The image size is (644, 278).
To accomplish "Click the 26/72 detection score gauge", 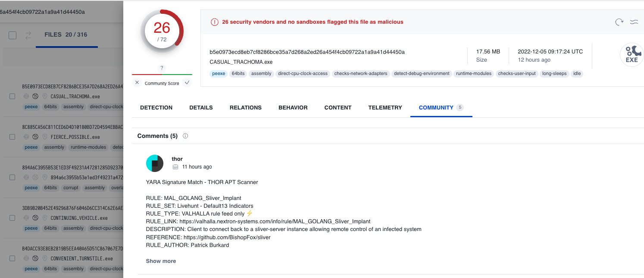I will [x=162, y=31].
